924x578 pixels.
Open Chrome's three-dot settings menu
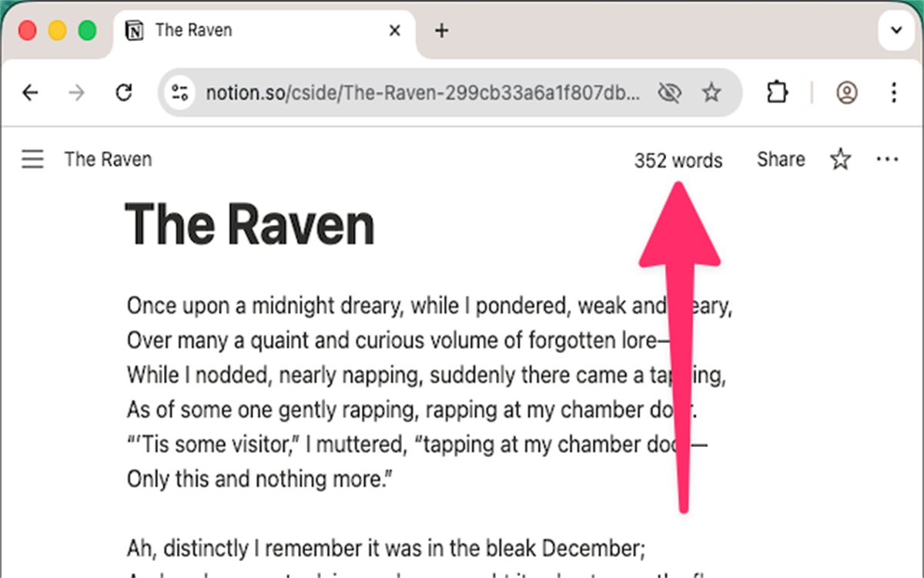pyautogui.click(x=894, y=92)
